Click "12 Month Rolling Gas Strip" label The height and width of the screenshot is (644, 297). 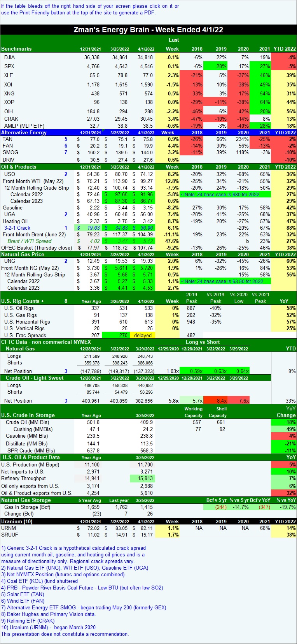pos(35,274)
